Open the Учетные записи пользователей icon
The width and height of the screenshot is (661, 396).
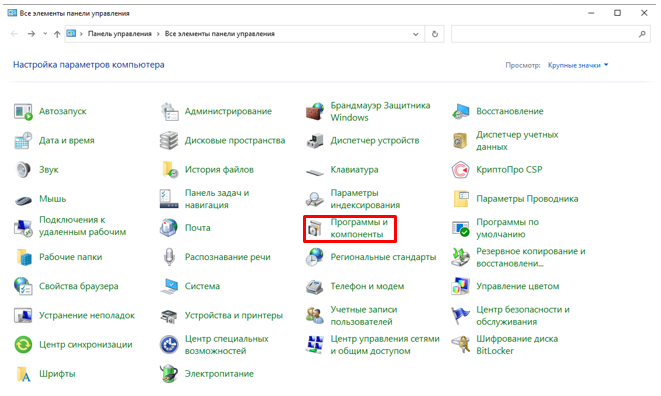coord(315,315)
